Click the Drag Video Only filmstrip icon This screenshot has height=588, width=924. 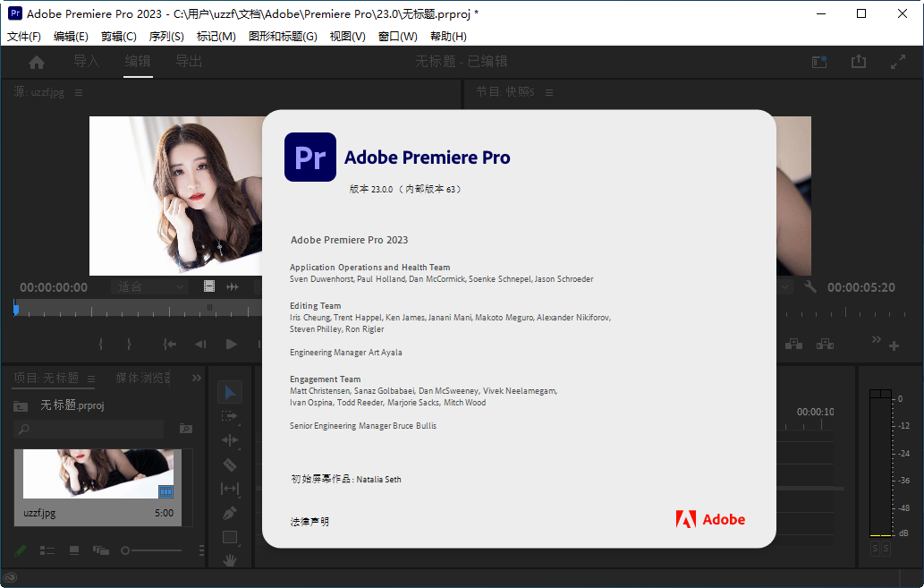[x=209, y=286]
